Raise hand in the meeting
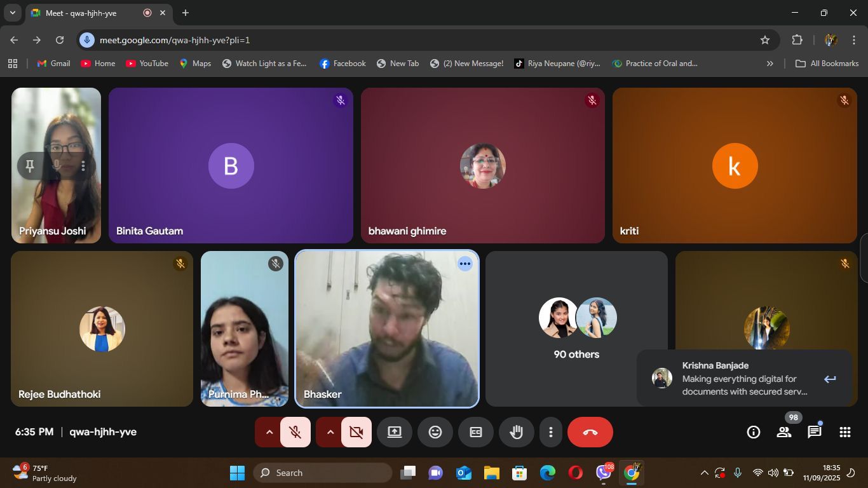 click(x=517, y=432)
